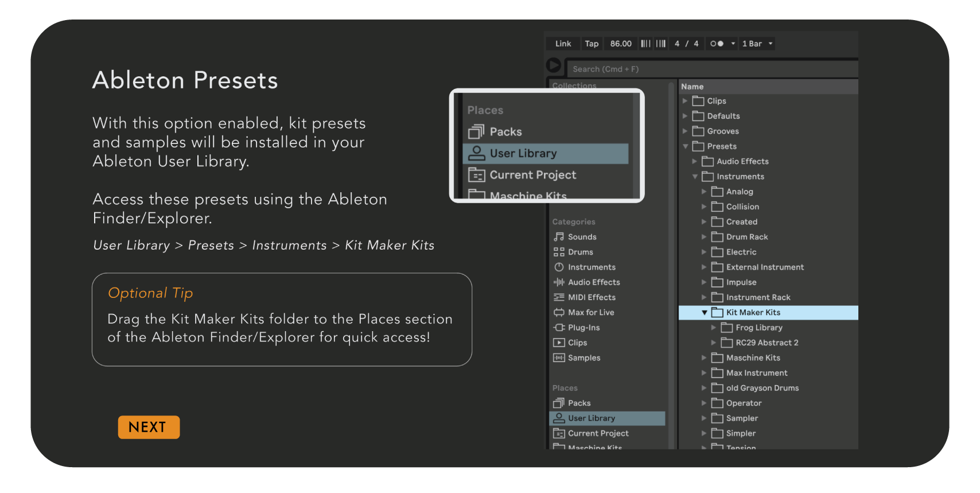Toggle the second bars nudge icon before 4/4
Image resolution: width=980 pixels, height=493 pixels.
click(x=661, y=44)
